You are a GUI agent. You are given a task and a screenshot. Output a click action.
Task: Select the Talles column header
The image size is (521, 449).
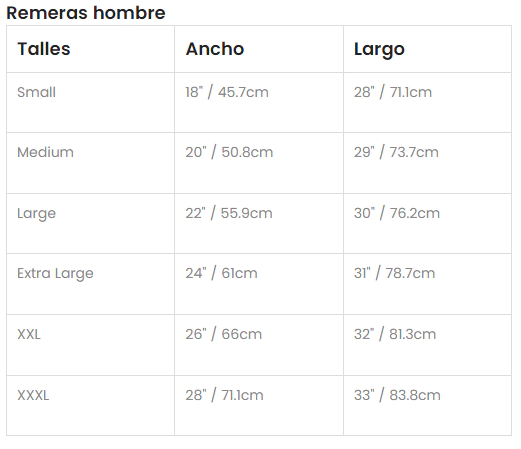point(44,49)
